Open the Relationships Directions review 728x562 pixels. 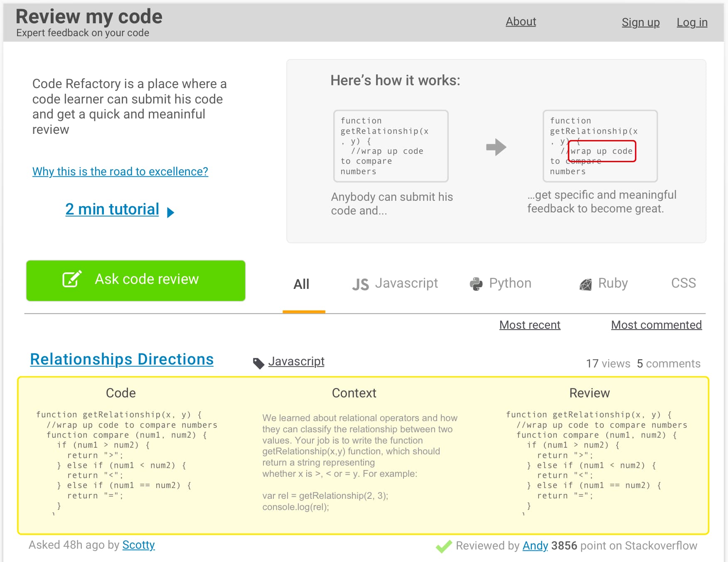[x=122, y=360]
